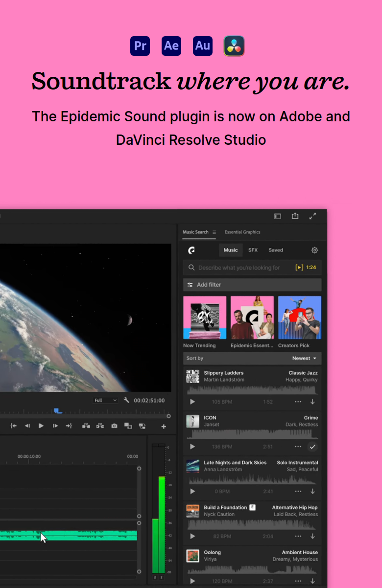Open the Music Search panel hamburger menu
Viewport: 382px width, 588px height.
click(214, 232)
